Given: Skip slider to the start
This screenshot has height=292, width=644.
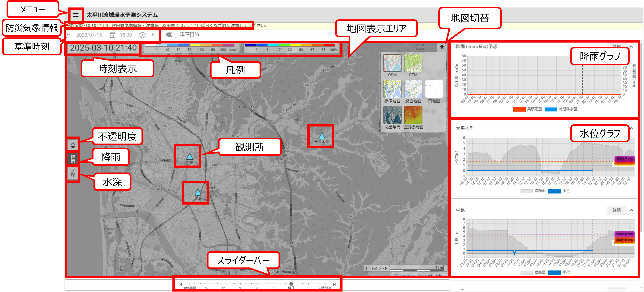Looking at the screenshot, I should point(180,284).
